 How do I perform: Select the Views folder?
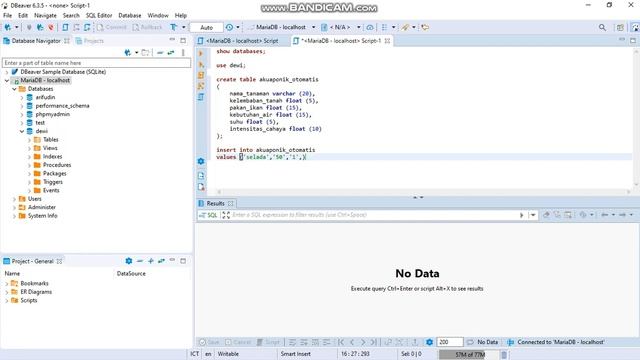pyautogui.click(x=50, y=148)
